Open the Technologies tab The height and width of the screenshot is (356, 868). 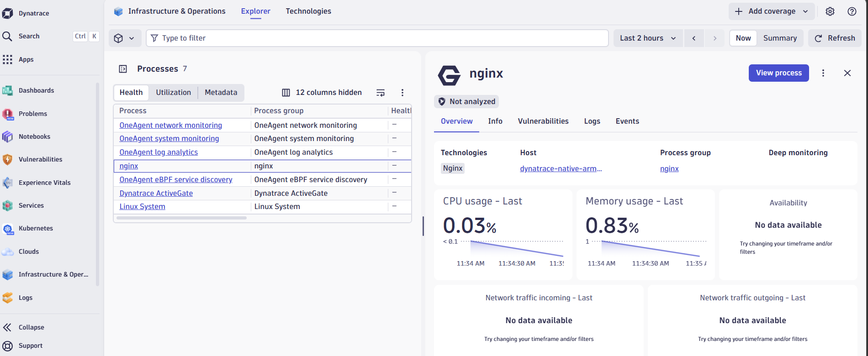coord(308,11)
